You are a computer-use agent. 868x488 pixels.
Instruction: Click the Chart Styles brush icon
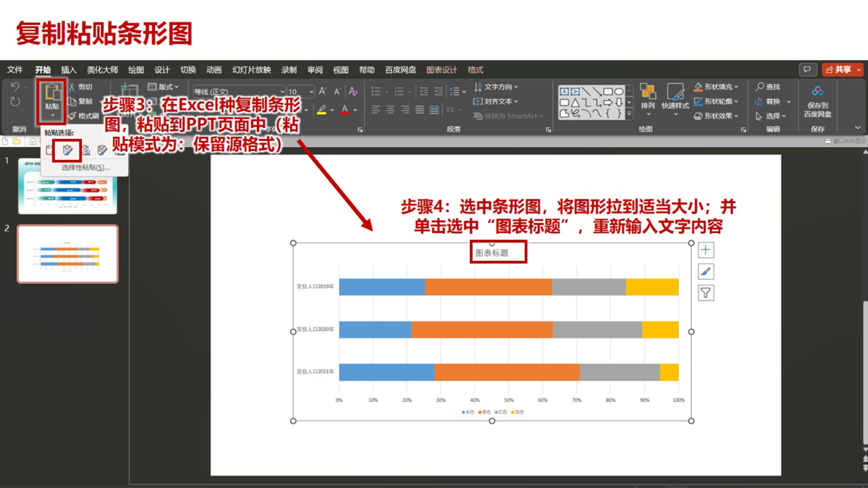pyautogui.click(x=705, y=271)
